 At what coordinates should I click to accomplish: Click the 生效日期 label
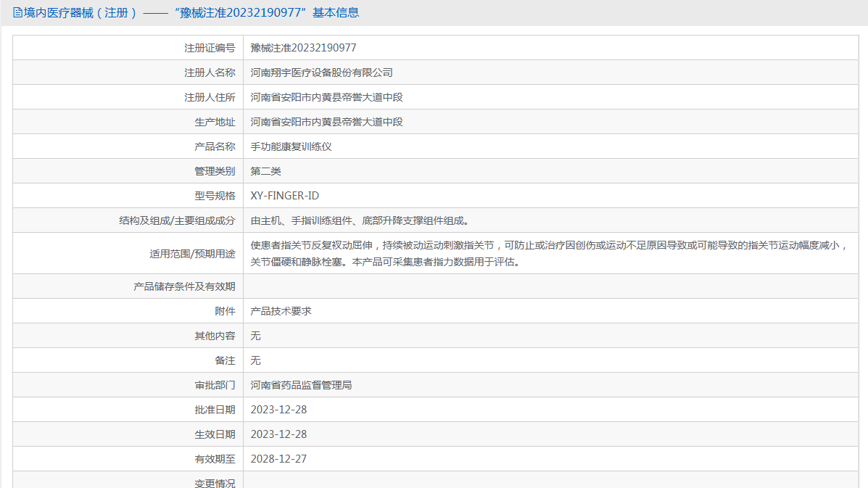(x=215, y=434)
